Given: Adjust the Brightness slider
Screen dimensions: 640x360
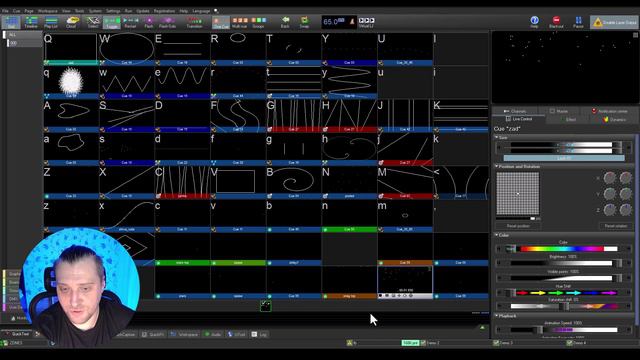Looking at the screenshot, I should (x=563, y=263).
